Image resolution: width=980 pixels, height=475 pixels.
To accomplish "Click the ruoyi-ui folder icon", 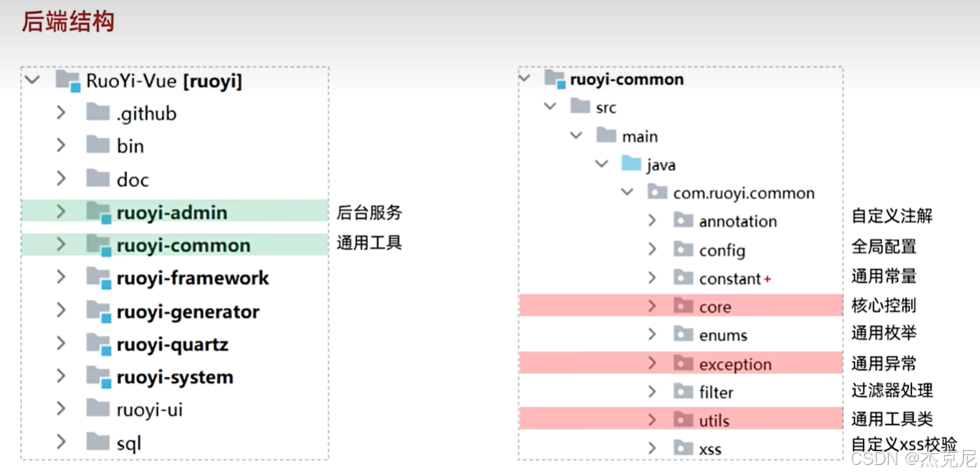I will pos(98,409).
